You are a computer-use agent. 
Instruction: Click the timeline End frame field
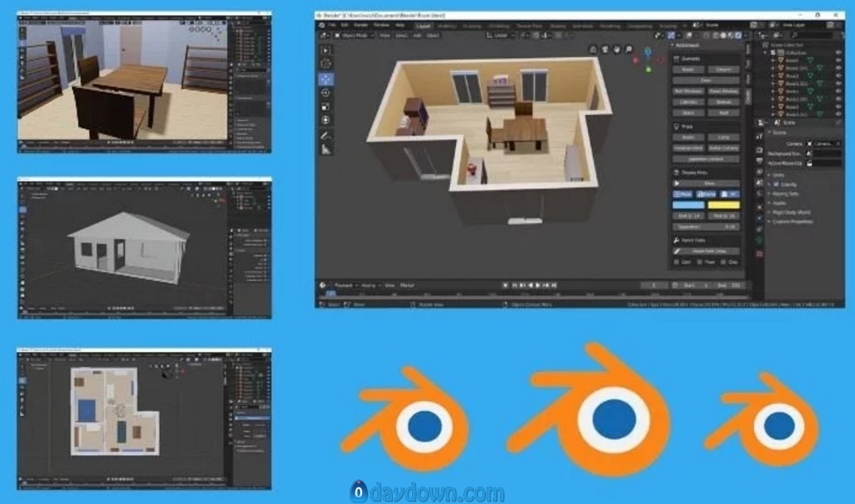click(728, 285)
